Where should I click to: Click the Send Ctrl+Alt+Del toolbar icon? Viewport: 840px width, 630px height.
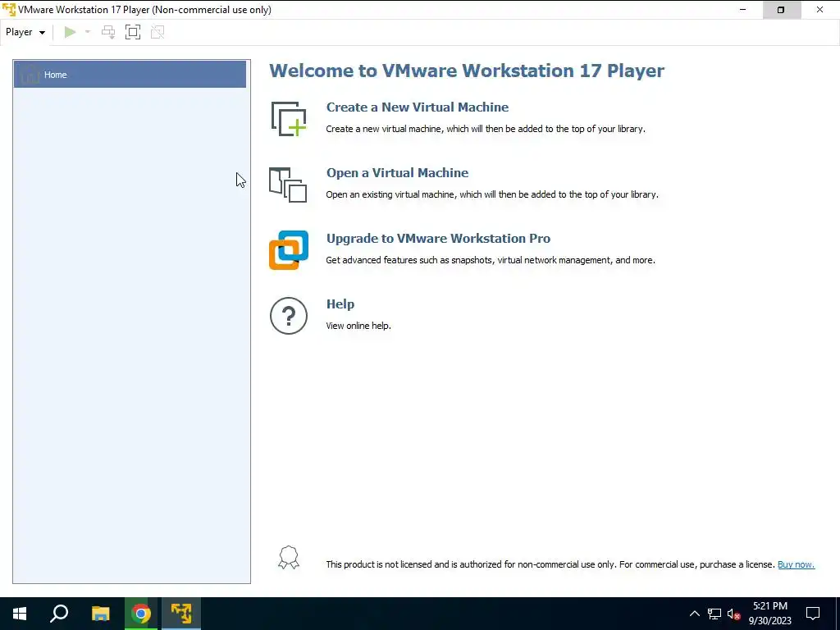108,32
